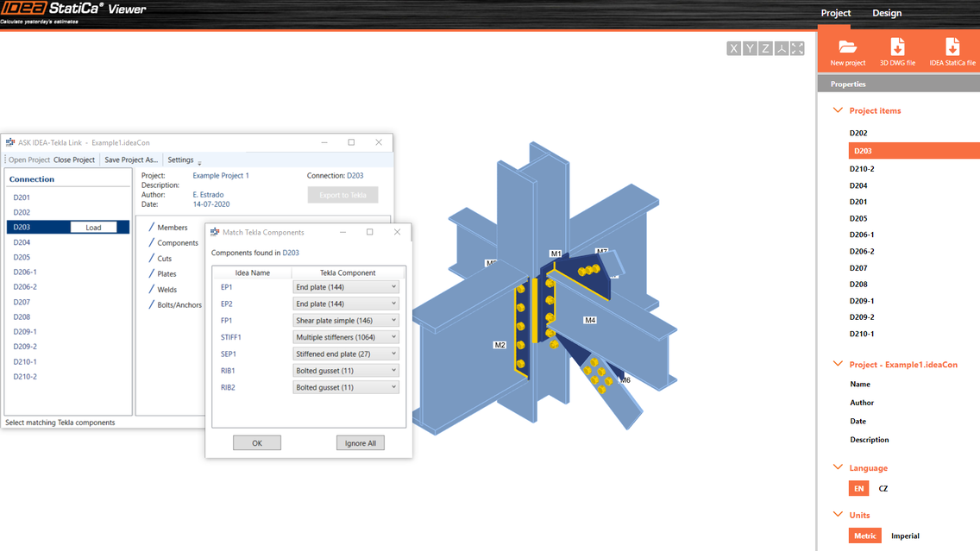The height and width of the screenshot is (551, 980).
Task: Collapse the Language section
Action: [838, 467]
